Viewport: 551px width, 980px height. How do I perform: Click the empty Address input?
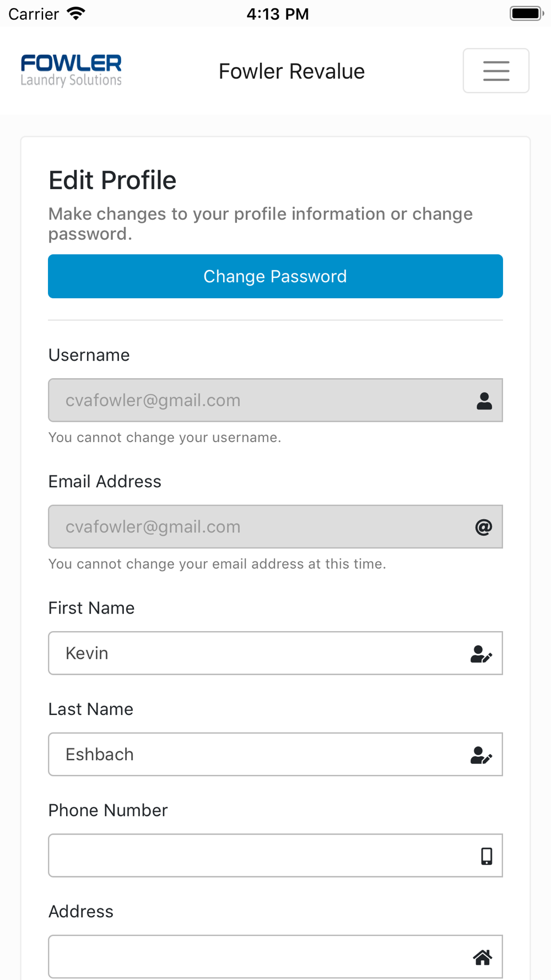275,957
